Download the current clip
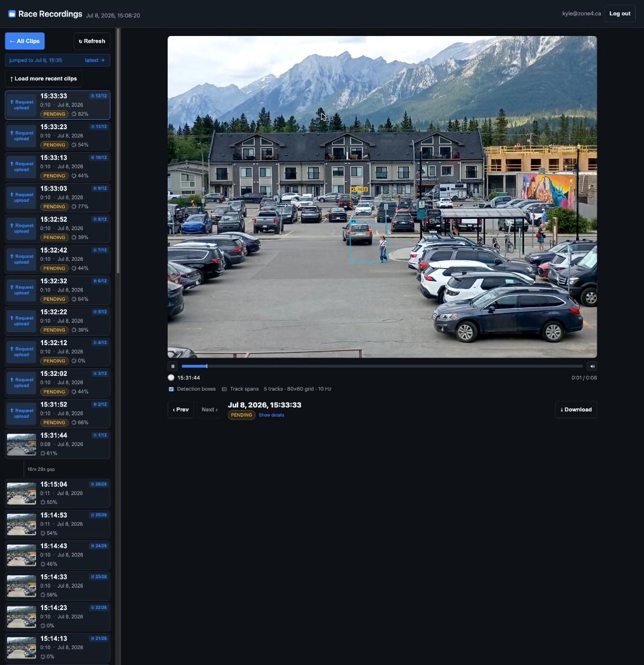Image resolution: width=644 pixels, height=665 pixels. tap(576, 410)
